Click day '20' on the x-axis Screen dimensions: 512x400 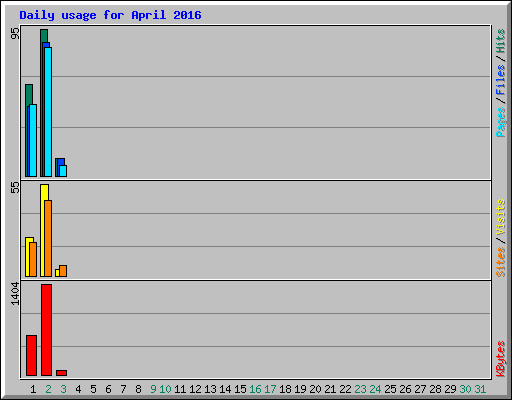[315, 389]
